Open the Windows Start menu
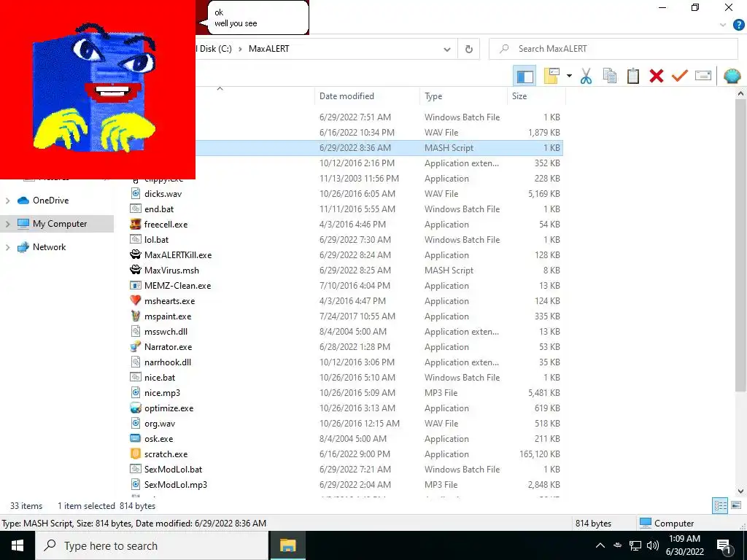 (18, 545)
